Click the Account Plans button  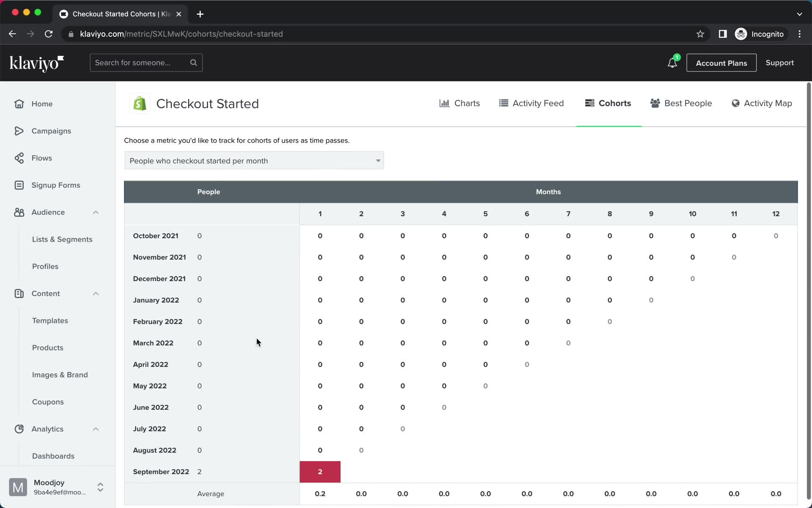pyautogui.click(x=721, y=63)
